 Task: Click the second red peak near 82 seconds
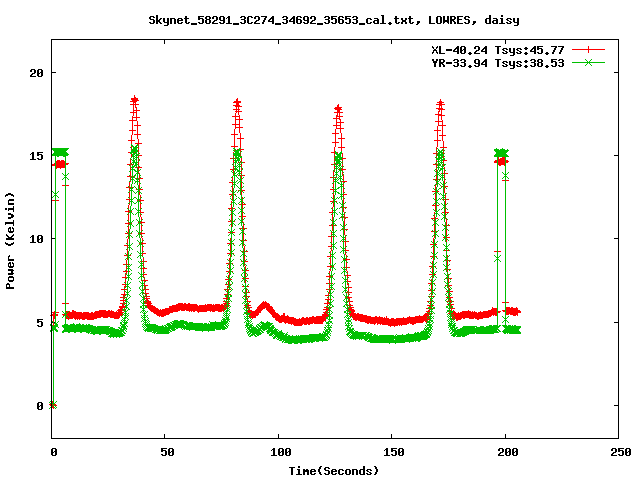(x=237, y=102)
